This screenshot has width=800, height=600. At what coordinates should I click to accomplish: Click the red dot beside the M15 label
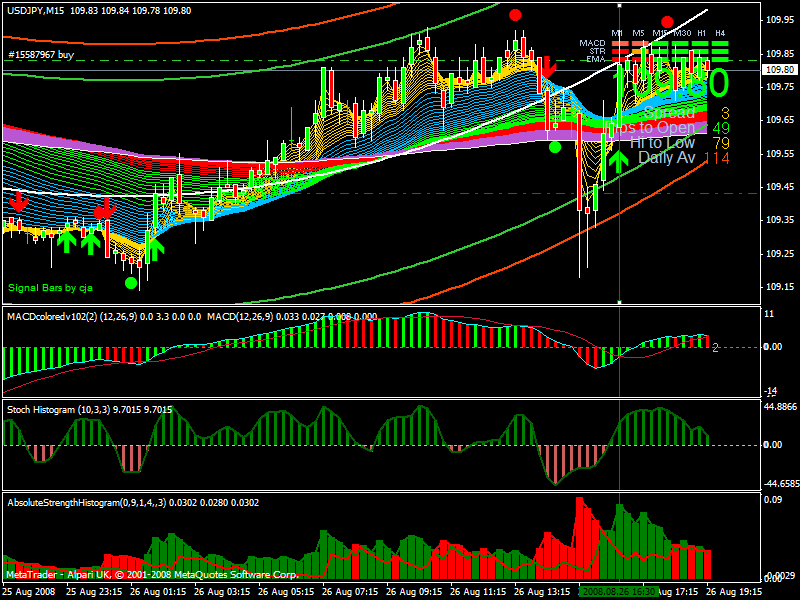(667, 21)
